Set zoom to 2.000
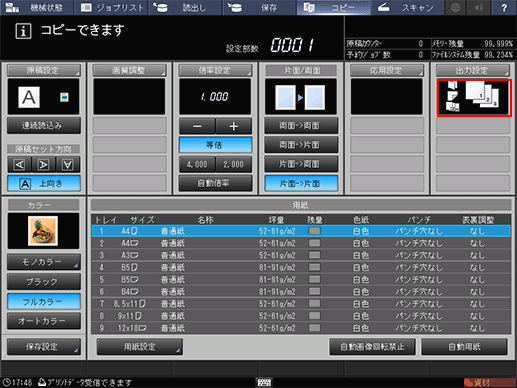517x388 pixels. [x=234, y=164]
